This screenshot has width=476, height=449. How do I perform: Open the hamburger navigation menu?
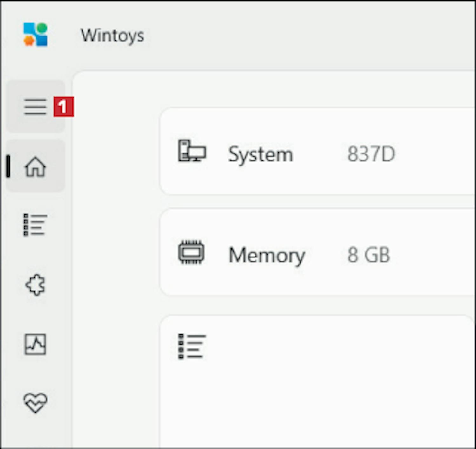coord(35,107)
